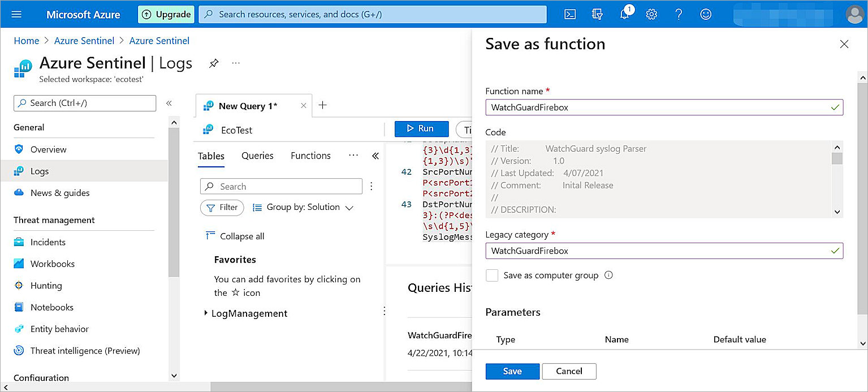Open Threat intelligence (Preview)
The height and width of the screenshot is (392, 868).
85,351
